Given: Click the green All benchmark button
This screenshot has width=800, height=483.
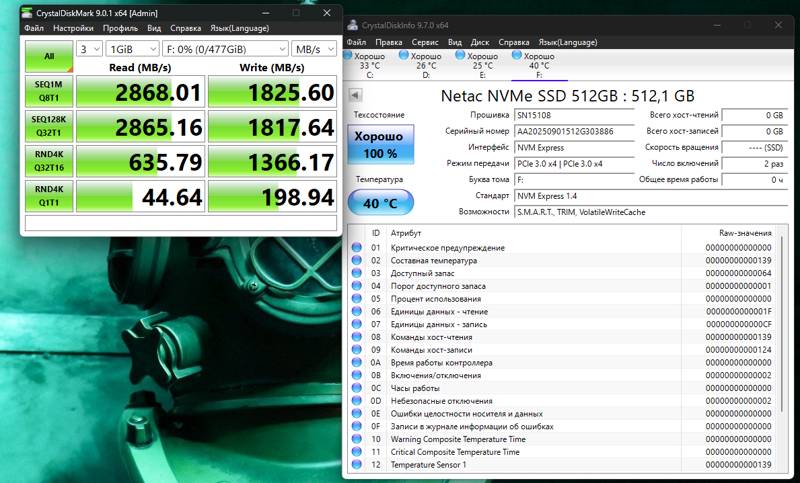Looking at the screenshot, I should pos(46,54).
